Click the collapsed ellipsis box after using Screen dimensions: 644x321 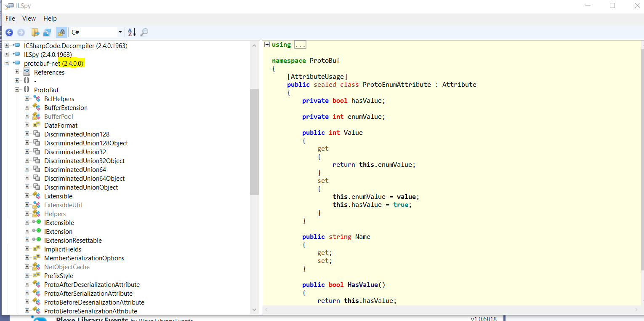tap(300, 45)
